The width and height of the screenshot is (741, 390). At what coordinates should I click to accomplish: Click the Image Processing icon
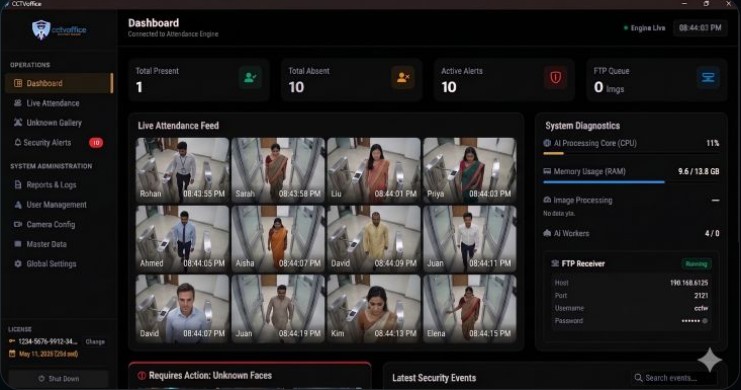547,200
